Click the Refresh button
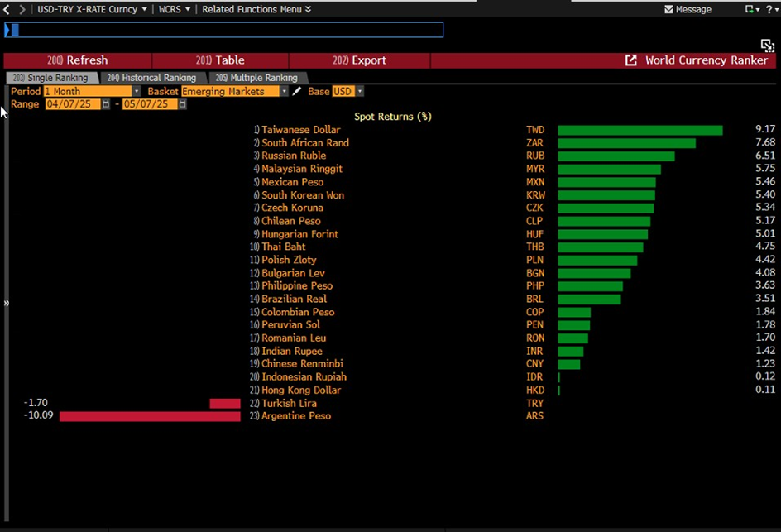 78,60
